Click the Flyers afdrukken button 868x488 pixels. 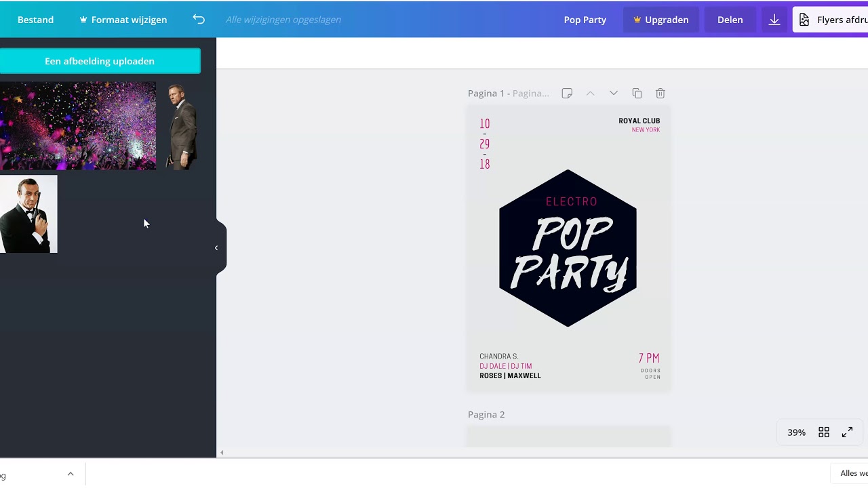pyautogui.click(x=831, y=20)
